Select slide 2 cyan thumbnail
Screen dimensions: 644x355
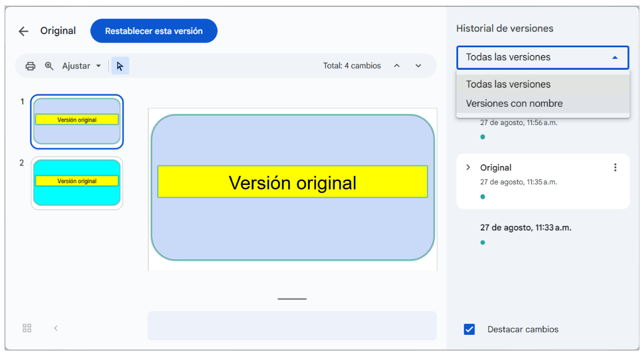tap(77, 183)
